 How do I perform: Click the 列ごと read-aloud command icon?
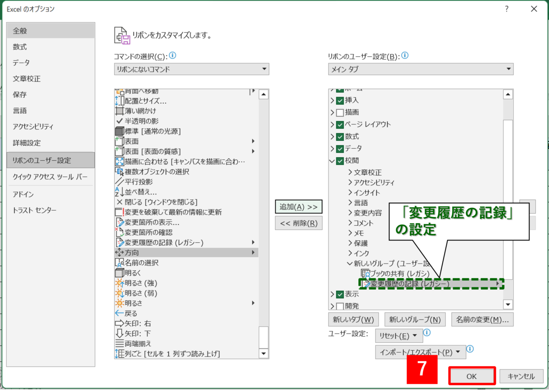tap(120, 353)
